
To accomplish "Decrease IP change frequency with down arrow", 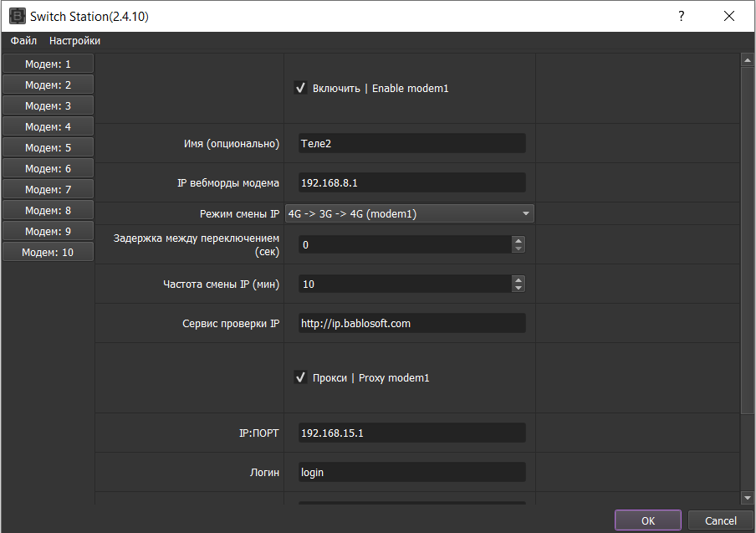I will tap(518, 288).
